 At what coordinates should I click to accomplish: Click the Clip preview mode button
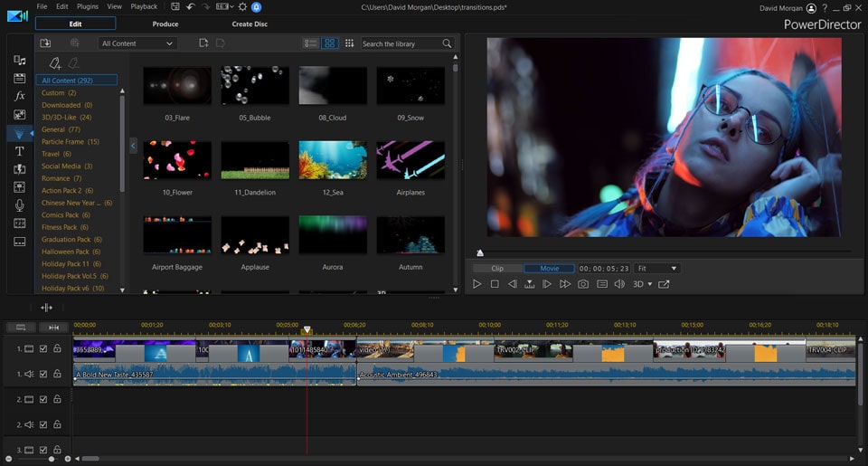coord(497,269)
